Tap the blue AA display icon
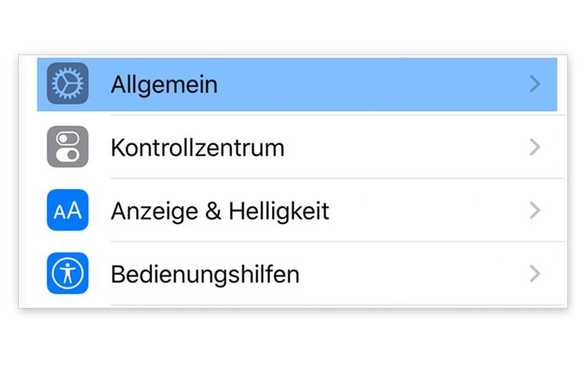Screen dimensions: 588x367 coord(67,210)
